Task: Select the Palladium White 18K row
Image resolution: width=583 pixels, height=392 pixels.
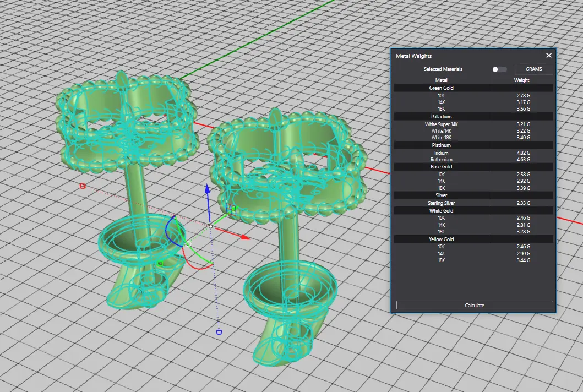Action: (x=473, y=138)
